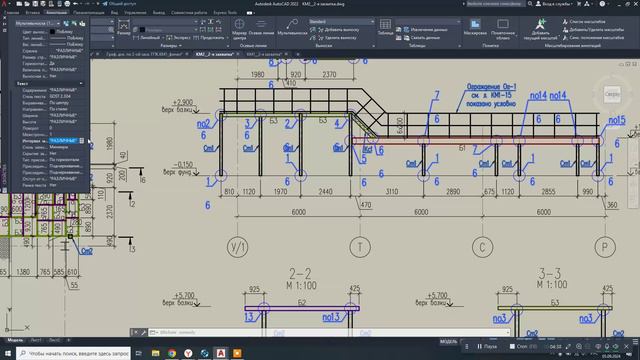Expand the Размеры panel dropdown
640x360 pixels.
tap(171, 46)
